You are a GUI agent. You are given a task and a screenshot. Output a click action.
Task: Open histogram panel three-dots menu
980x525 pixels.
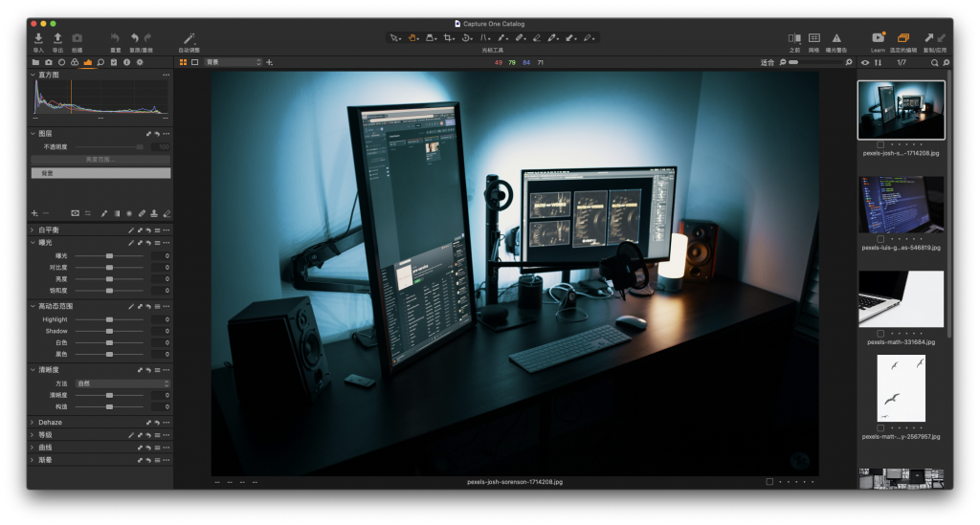(167, 75)
